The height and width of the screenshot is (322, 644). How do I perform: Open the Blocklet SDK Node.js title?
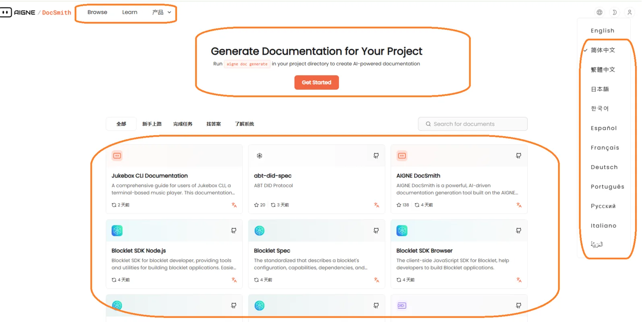click(x=138, y=251)
